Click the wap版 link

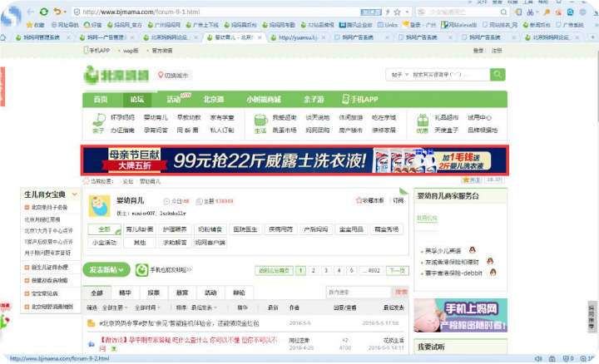click(131, 51)
